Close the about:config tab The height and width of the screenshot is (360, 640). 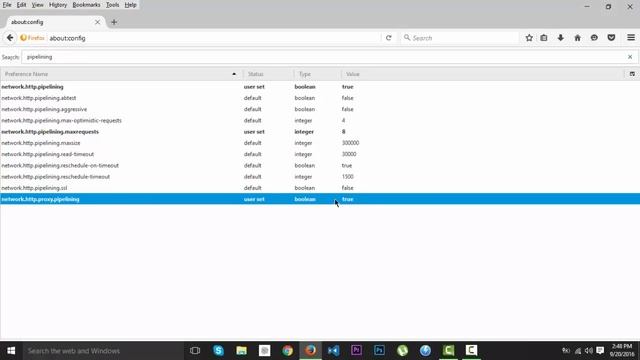tap(97, 22)
